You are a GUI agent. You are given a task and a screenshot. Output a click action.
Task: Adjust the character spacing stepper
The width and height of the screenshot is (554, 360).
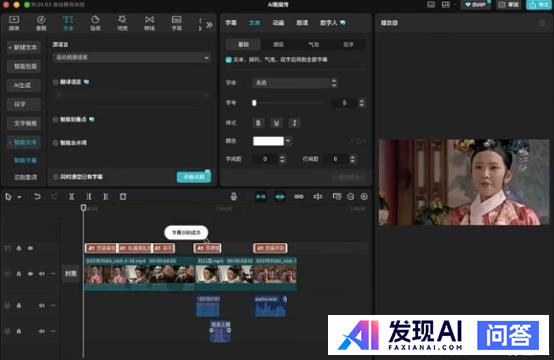[x=282, y=159]
